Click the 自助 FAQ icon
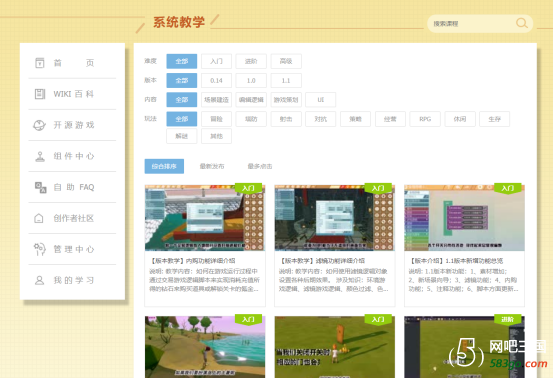Image resolution: width=553 pixels, height=379 pixels. point(40,187)
